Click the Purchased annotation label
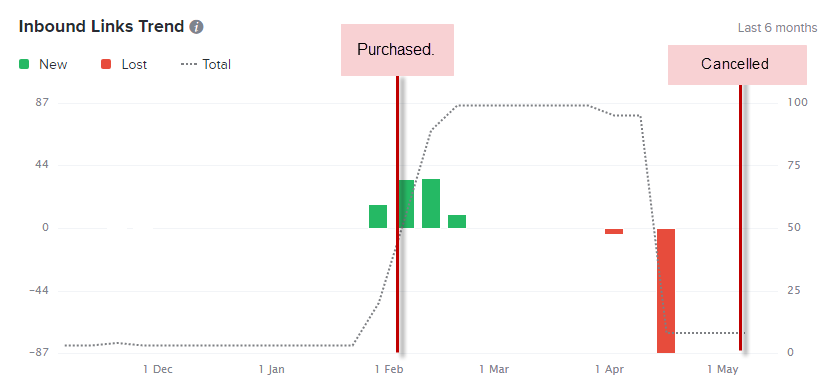The image size is (824, 386). (x=397, y=50)
